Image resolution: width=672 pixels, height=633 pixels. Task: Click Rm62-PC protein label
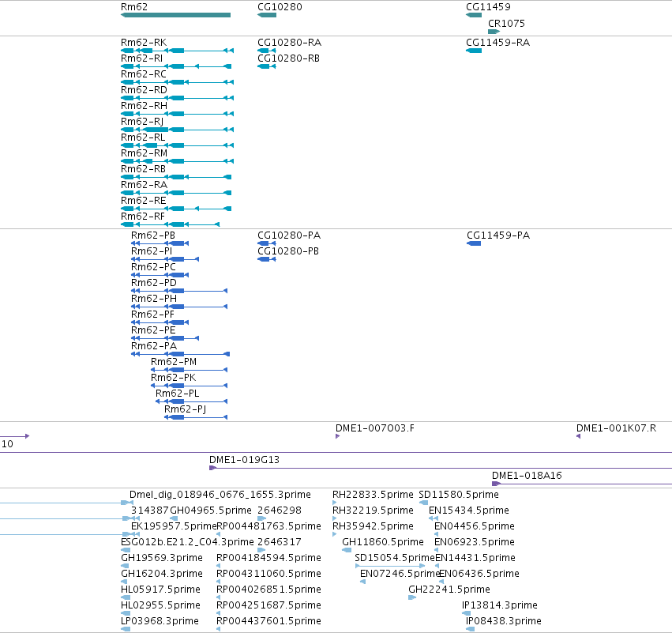click(x=153, y=267)
